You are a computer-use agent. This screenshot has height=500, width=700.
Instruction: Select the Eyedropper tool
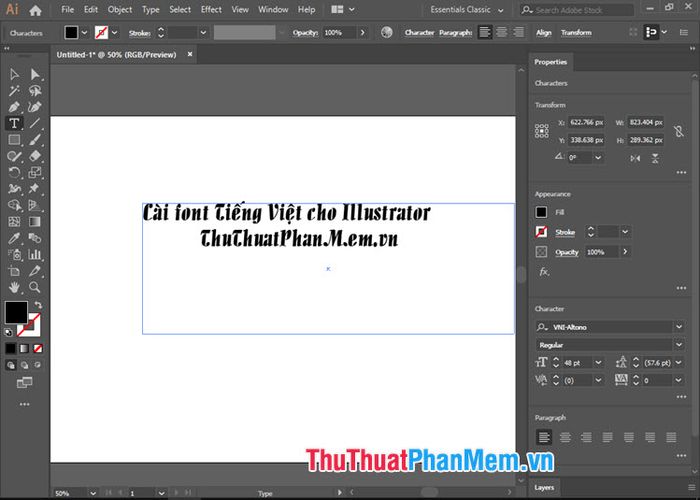click(14, 238)
